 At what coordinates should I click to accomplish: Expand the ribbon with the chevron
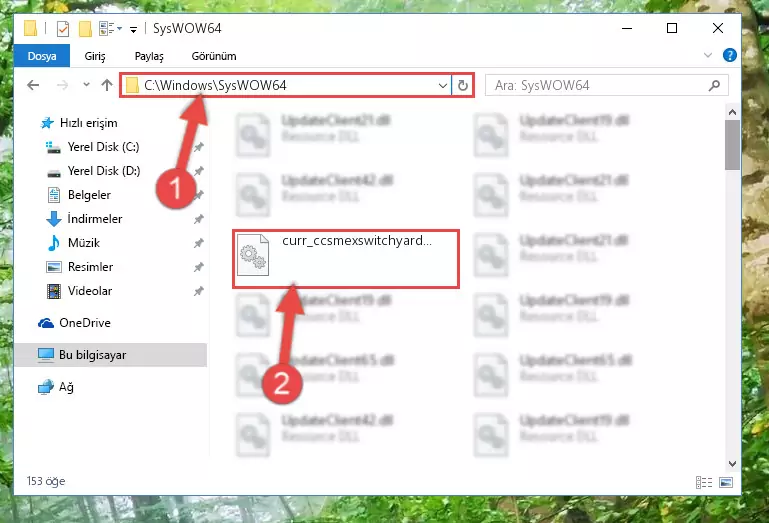pos(708,55)
